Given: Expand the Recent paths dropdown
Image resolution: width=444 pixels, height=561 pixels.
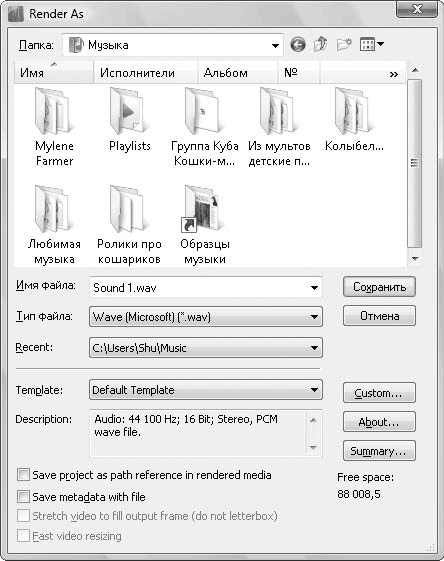Looking at the screenshot, I should (x=206, y=348).
